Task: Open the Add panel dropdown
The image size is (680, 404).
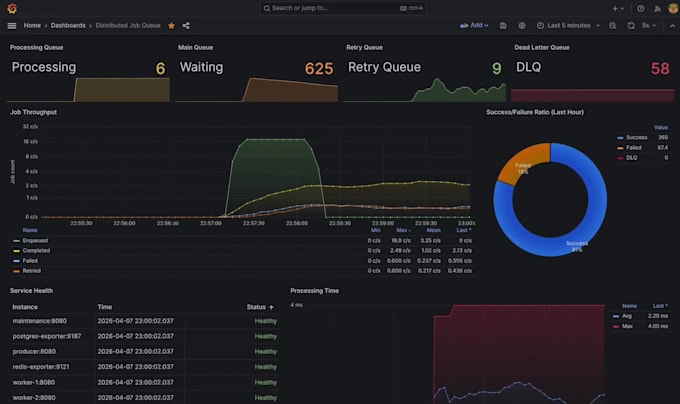Action: 474,26
